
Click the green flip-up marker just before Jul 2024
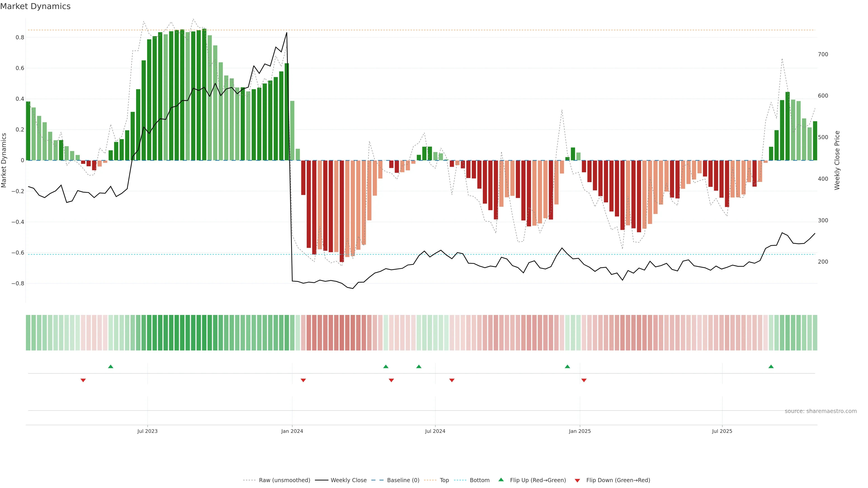click(419, 366)
